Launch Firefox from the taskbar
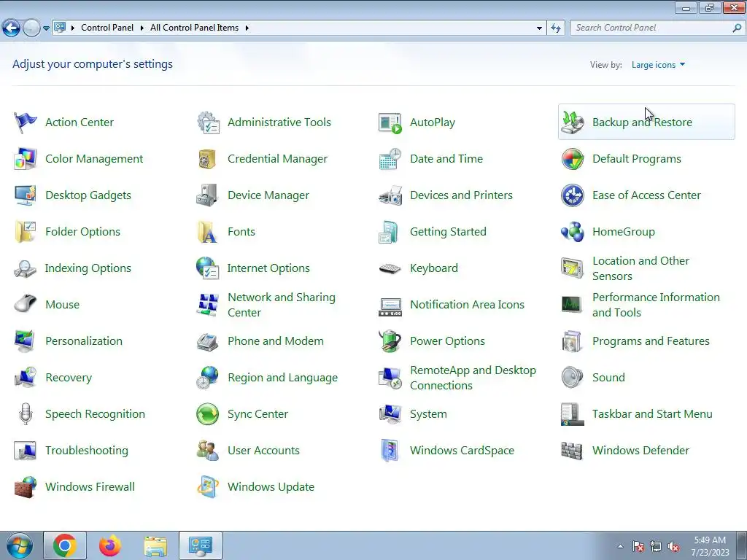The width and height of the screenshot is (747, 560). point(110,545)
